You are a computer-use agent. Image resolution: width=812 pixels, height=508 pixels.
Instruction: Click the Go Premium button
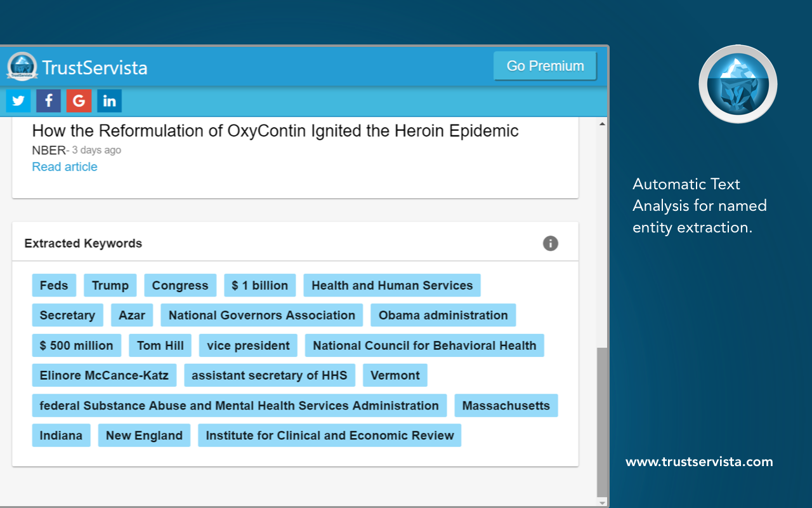point(546,66)
